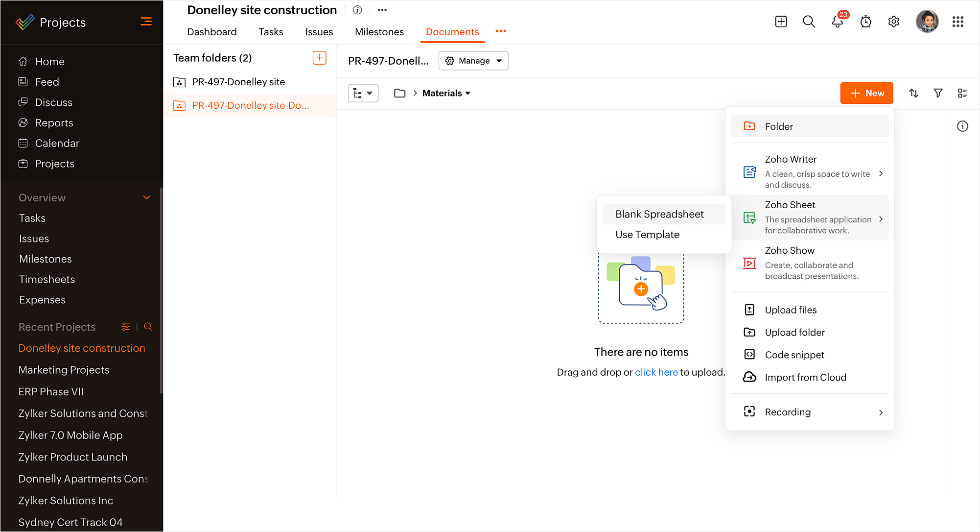Switch the list view layout icon

(x=962, y=93)
